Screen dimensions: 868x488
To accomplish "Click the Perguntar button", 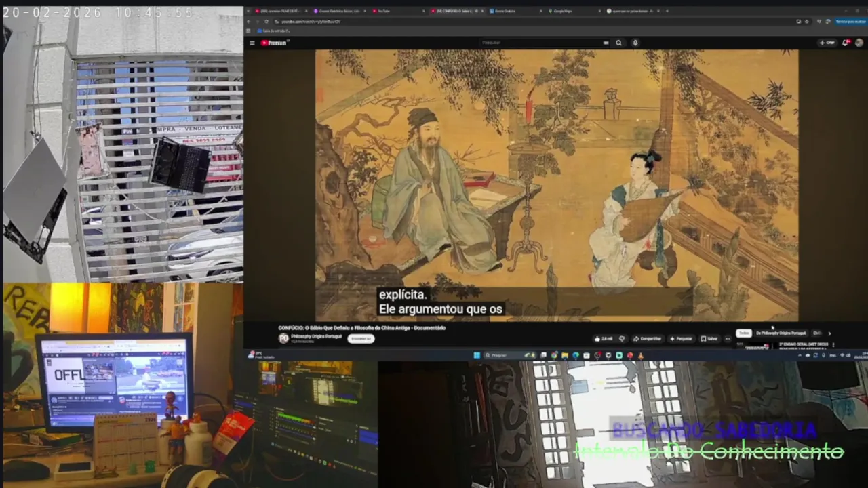I will [681, 339].
